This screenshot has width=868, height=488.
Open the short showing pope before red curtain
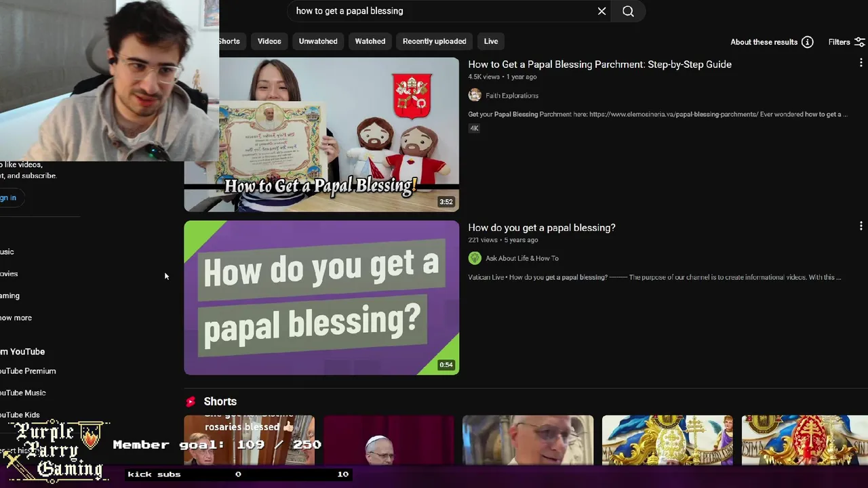point(389,440)
